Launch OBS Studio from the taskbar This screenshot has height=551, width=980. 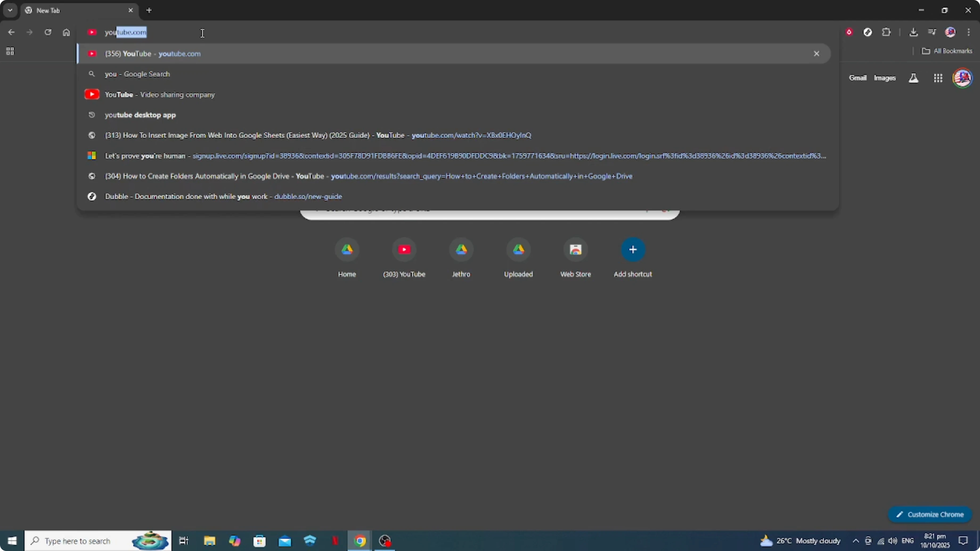pos(385,540)
